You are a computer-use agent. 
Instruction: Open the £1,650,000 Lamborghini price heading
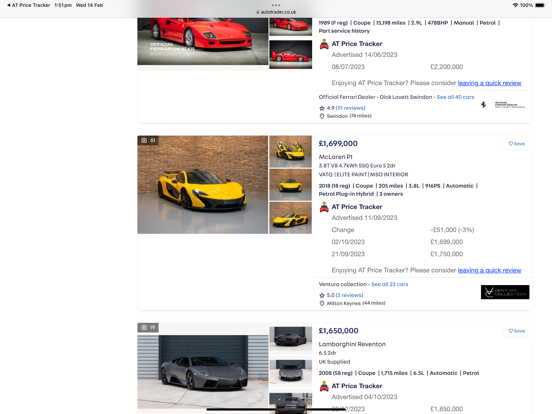[x=338, y=331]
